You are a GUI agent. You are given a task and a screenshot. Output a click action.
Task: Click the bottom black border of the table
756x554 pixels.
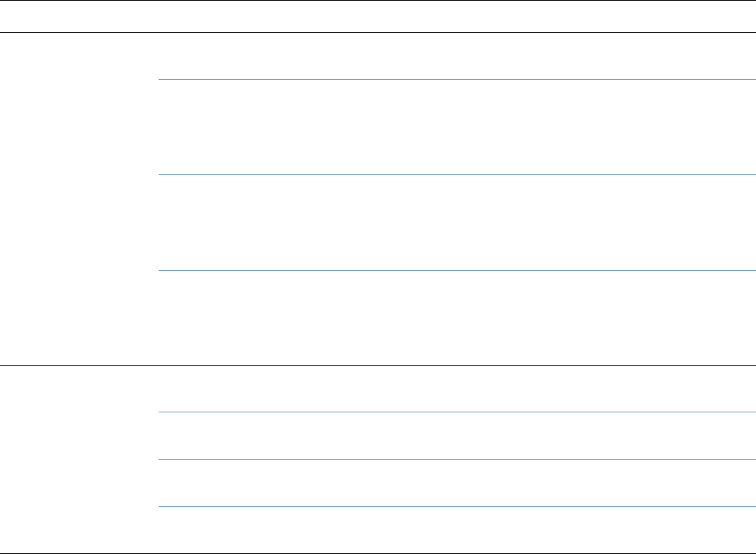[x=378, y=552]
